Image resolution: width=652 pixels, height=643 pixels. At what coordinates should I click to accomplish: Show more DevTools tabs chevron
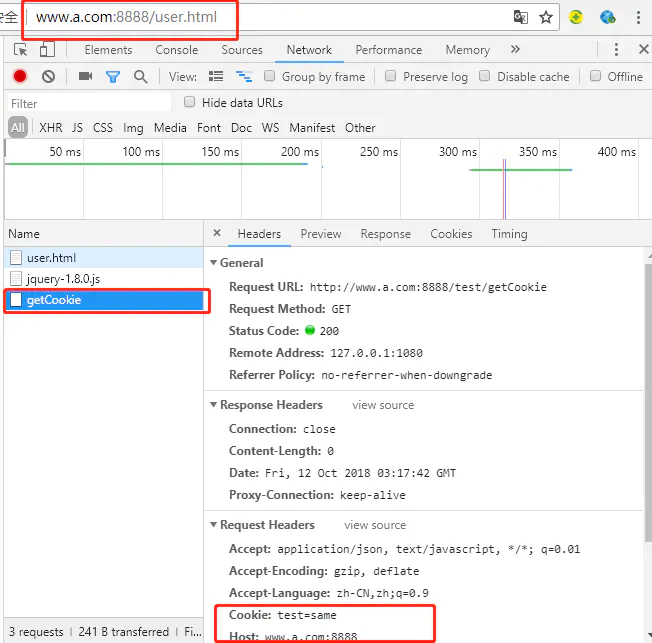pyautogui.click(x=515, y=49)
